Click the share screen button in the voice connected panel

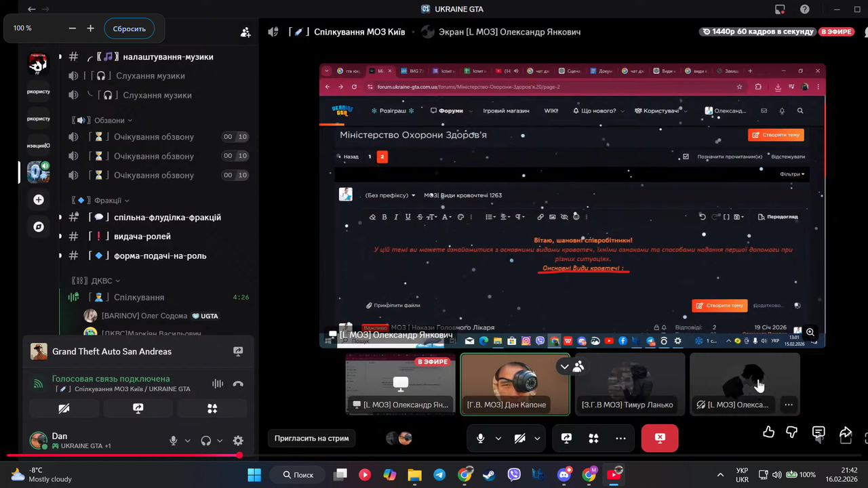138,408
